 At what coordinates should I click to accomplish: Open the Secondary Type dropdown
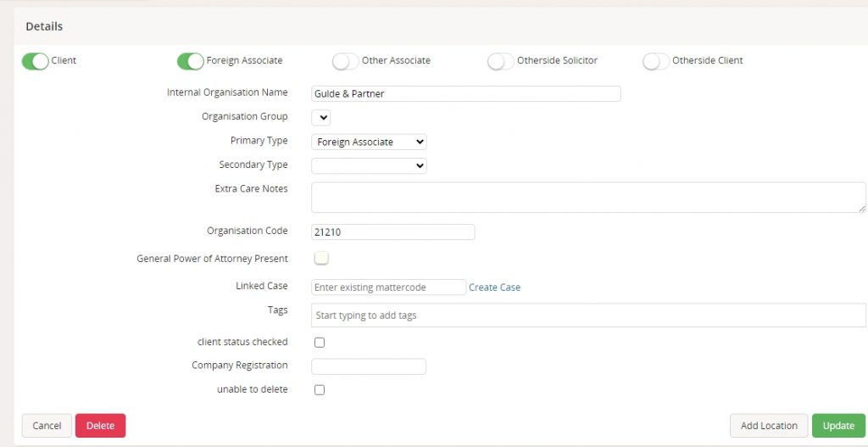[369, 166]
